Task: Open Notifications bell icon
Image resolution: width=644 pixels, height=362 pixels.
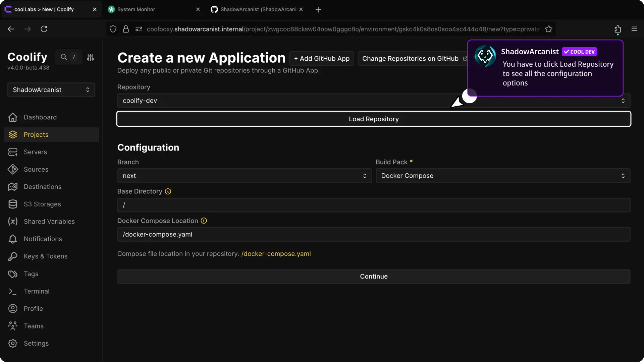Action: (x=13, y=239)
